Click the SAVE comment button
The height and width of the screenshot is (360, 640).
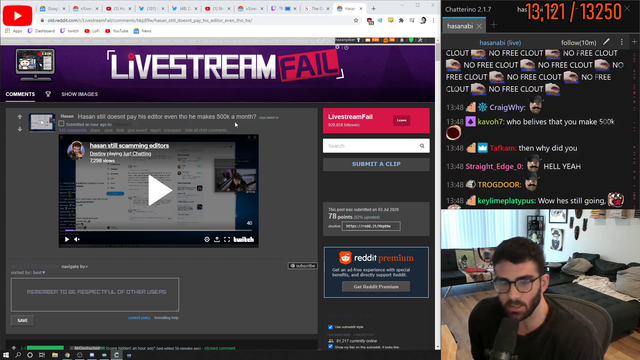(22, 320)
